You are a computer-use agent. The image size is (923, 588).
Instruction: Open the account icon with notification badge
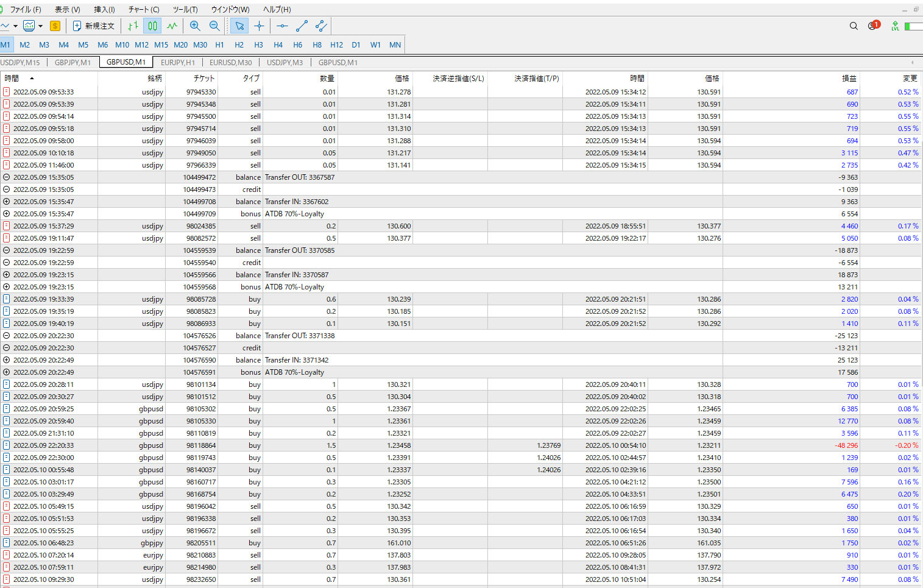tap(873, 26)
